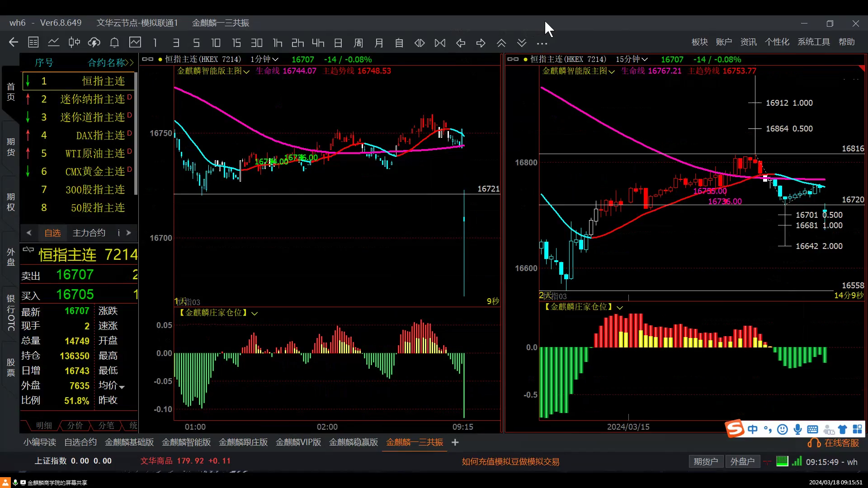Image resolution: width=868 pixels, height=488 pixels.
Task: Click the 外盘户 account button
Action: [x=743, y=461]
